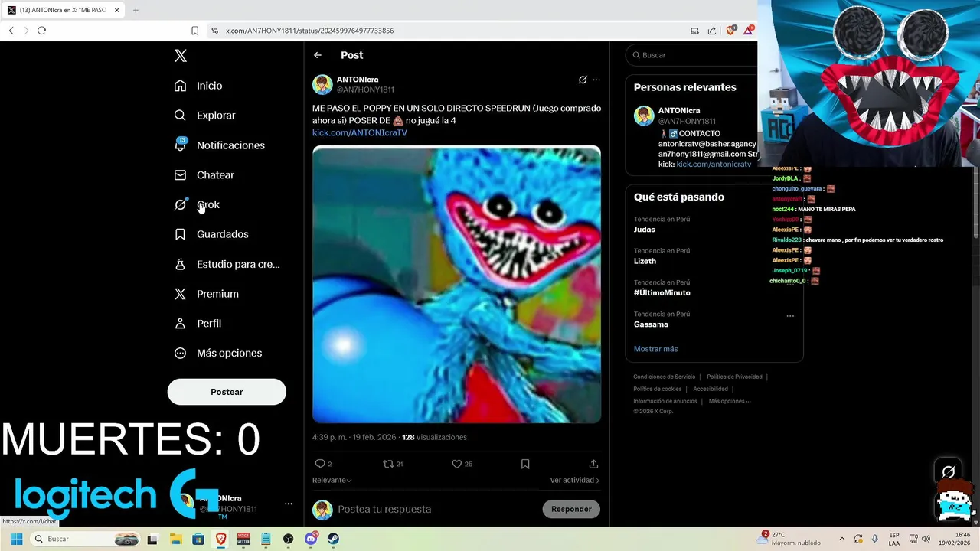Click Mostrar más in trends

pyautogui.click(x=655, y=349)
